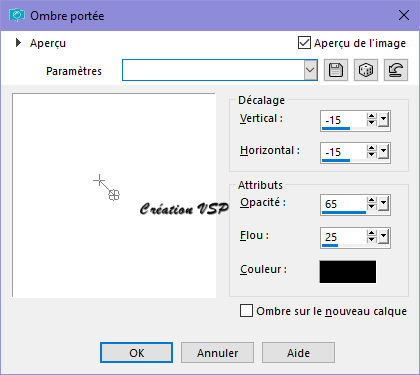The height and width of the screenshot is (375, 420).
Task: Confirm the drop shadow with OK
Action: (136, 353)
